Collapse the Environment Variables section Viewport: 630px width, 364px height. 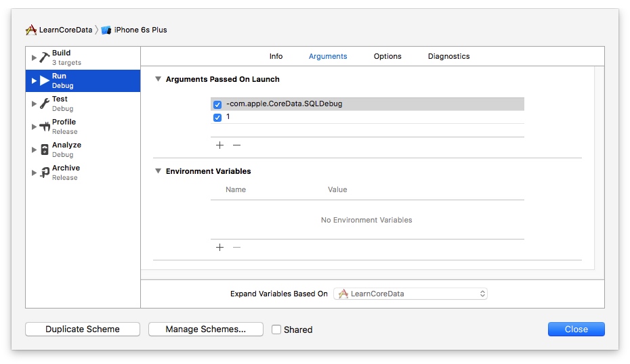click(158, 171)
